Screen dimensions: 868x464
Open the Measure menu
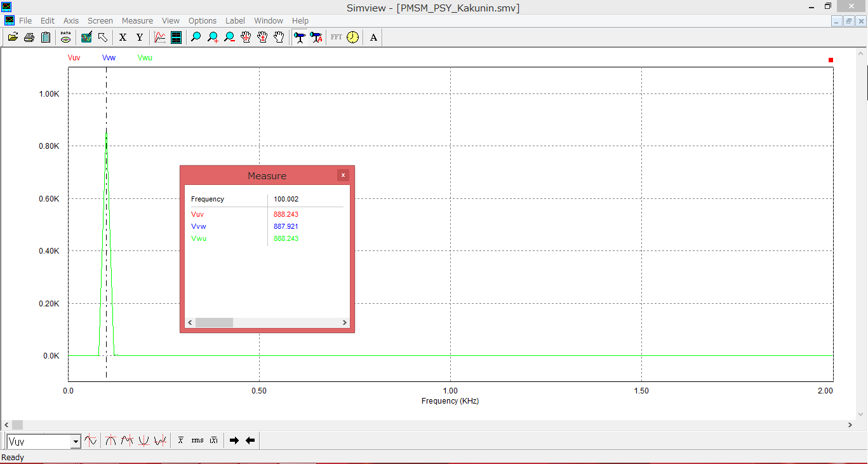click(x=137, y=21)
